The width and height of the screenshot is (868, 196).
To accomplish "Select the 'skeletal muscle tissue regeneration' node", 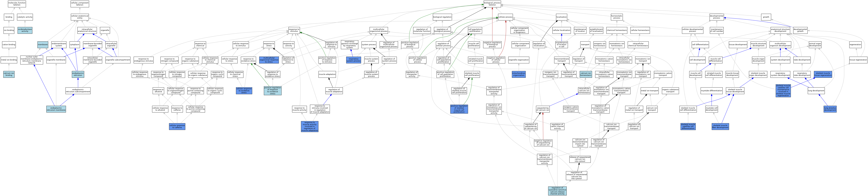I will [823, 74].
